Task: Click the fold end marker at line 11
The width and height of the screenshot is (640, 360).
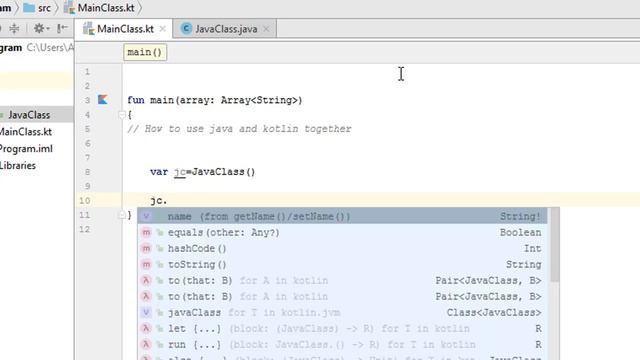Action: click(x=122, y=215)
